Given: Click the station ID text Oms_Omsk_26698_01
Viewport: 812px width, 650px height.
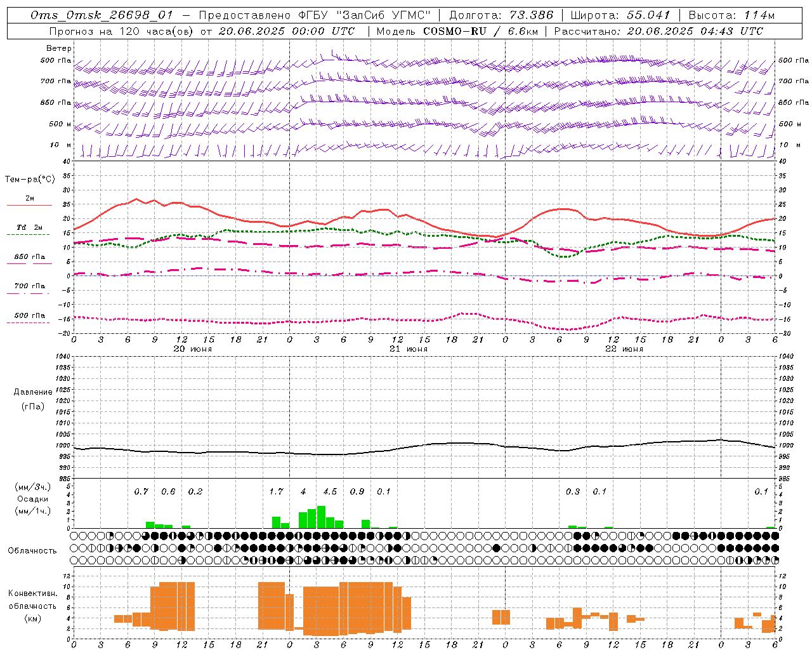Looking at the screenshot, I should pos(101,15).
